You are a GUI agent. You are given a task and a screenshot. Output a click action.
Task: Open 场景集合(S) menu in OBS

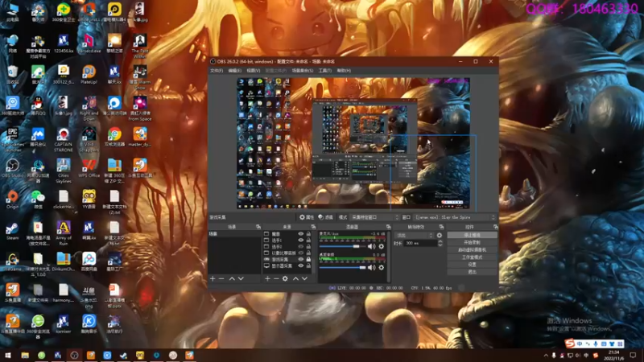(x=303, y=71)
